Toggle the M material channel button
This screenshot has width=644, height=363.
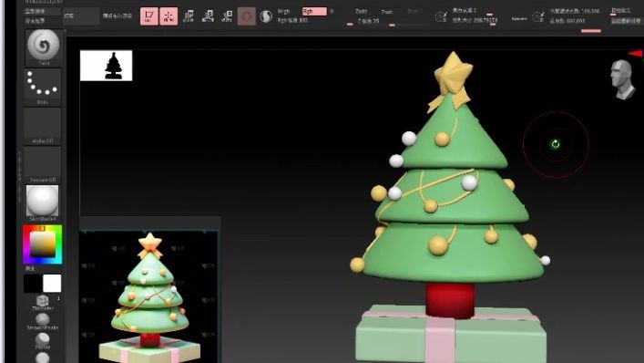[332, 12]
